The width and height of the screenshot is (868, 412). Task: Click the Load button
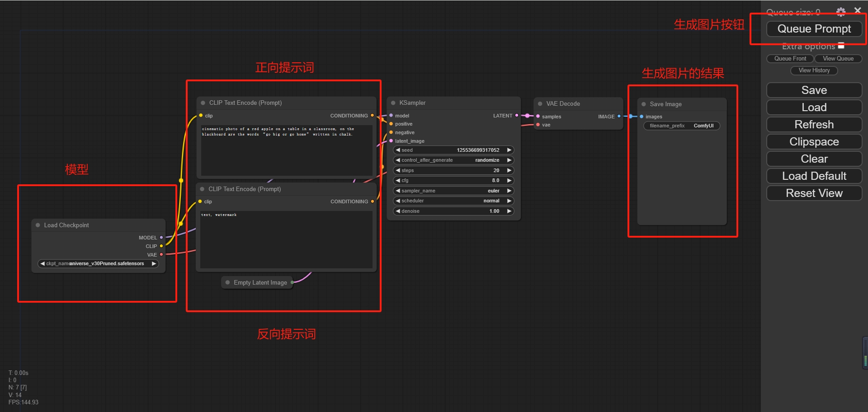coord(814,108)
